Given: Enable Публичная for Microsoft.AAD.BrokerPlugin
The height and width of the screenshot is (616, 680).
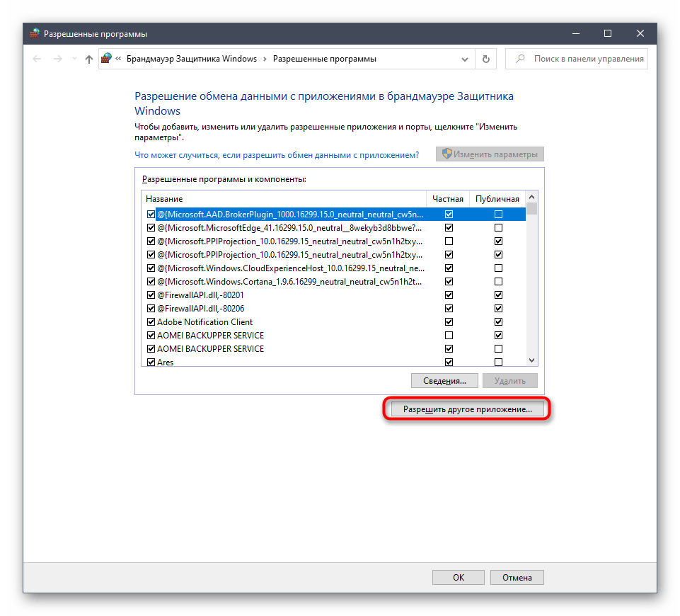Looking at the screenshot, I should click(498, 215).
